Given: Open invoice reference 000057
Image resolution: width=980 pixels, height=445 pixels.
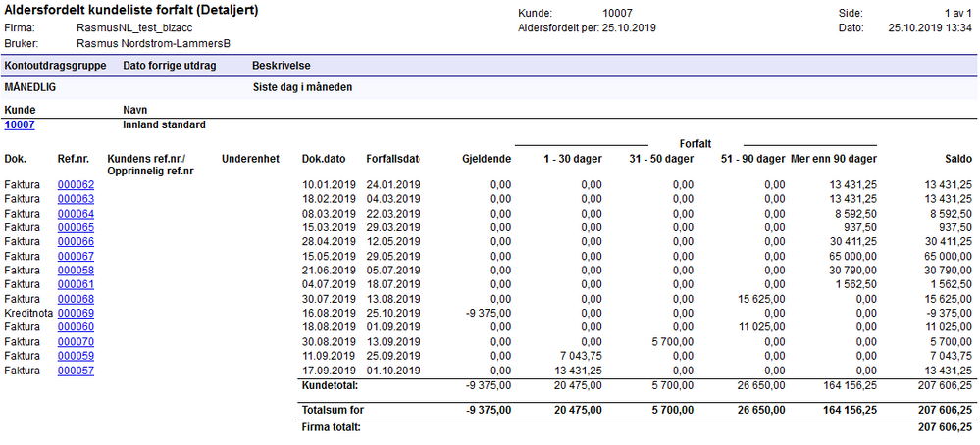Looking at the screenshot, I should pyautogui.click(x=76, y=371).
